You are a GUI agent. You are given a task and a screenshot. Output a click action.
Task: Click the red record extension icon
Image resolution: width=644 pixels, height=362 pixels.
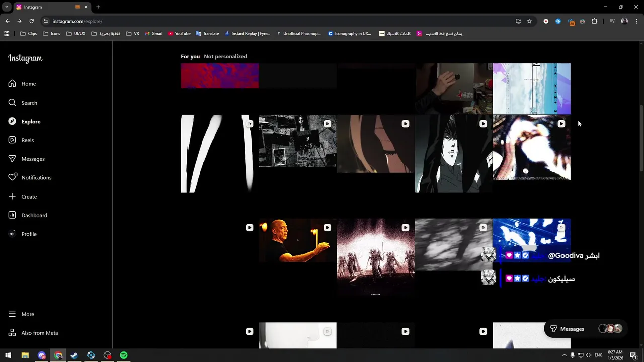[x=546, y=21]
